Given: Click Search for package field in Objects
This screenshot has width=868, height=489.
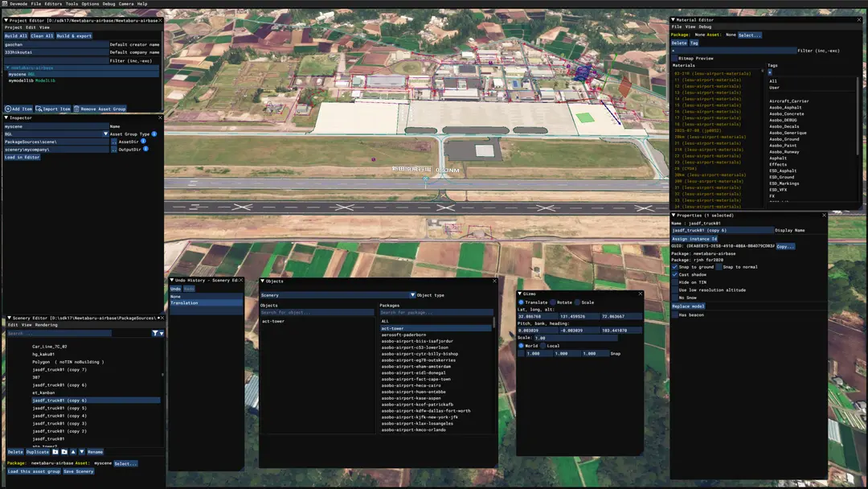Looking at the screenshot, I should (436, 312).
